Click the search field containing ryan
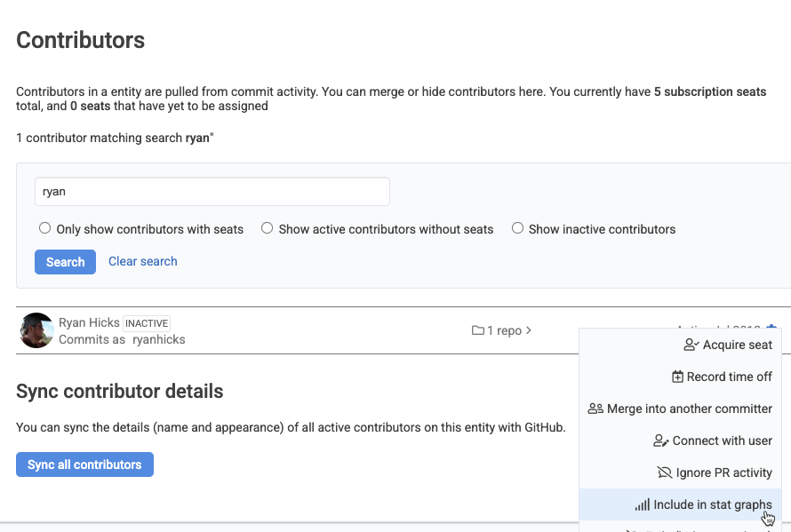 pos(212,191)
